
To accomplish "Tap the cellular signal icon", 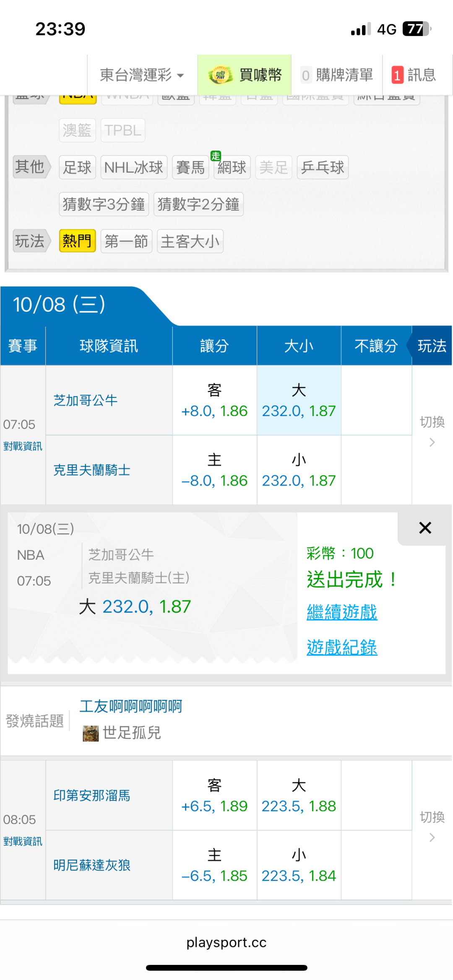I will tap(361, 29).
